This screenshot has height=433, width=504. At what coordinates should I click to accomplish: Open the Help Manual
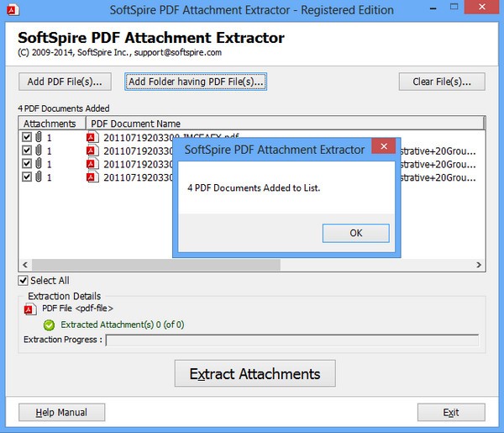coord(61,412)
